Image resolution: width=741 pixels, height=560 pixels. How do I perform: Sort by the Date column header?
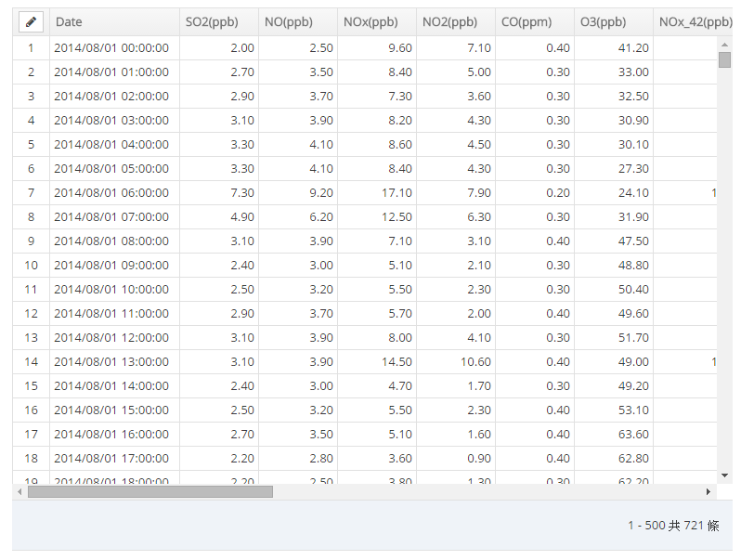click(x=114, y=21)
